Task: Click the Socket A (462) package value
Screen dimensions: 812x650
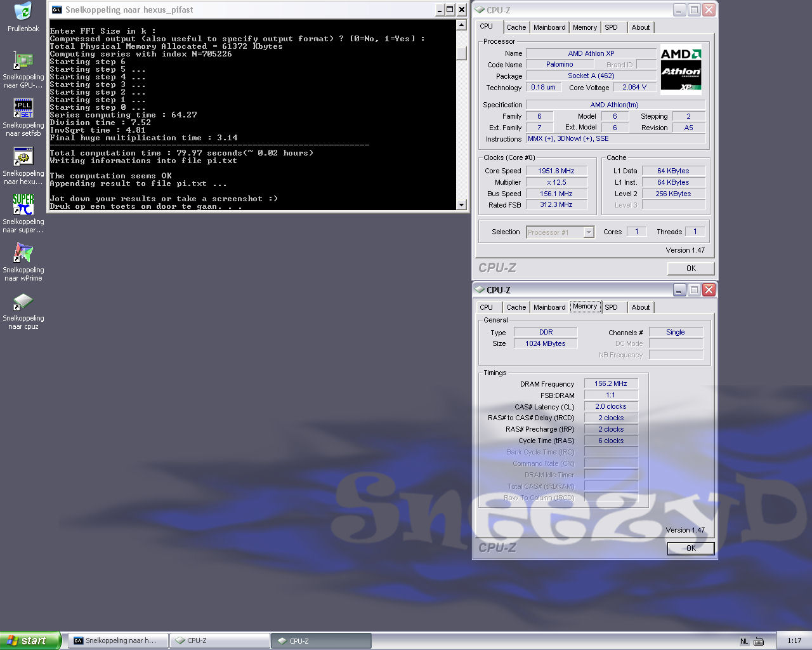Action: 591,76
